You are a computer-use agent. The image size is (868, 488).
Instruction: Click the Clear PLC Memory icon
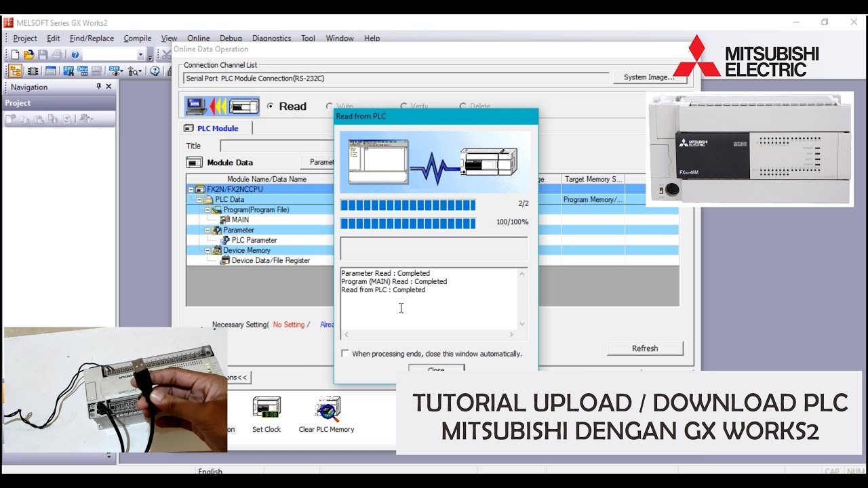pos(327,408)
